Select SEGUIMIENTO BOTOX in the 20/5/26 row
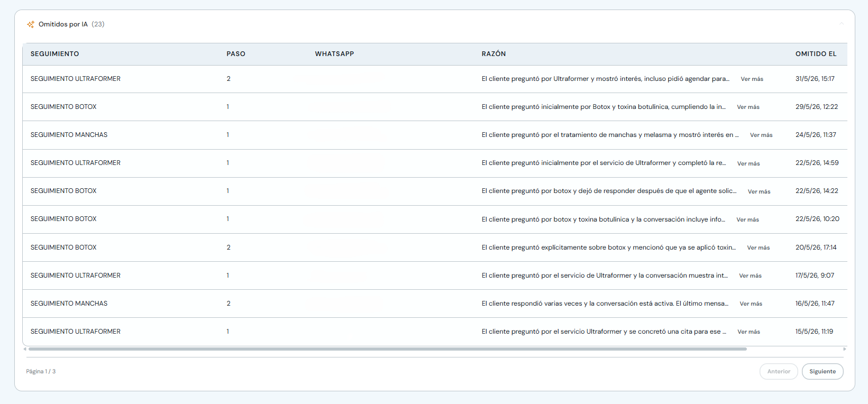Image resolution: width=868 pixels, height=404 pixels. [x=63, y=247]
